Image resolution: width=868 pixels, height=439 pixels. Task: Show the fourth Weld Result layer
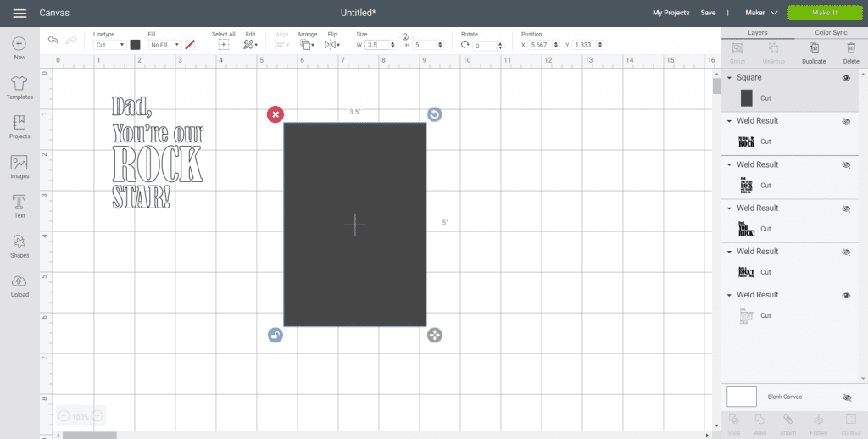846,252
